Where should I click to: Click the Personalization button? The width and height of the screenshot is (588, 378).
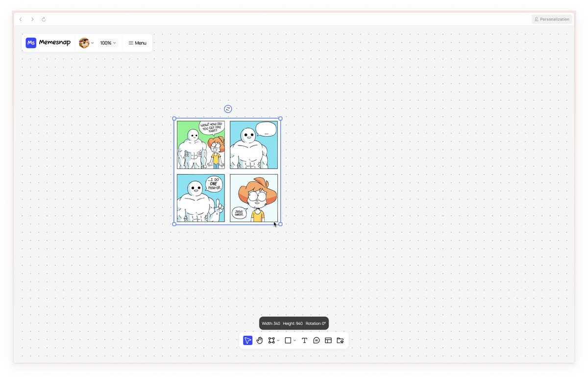[x=552, y=19]
